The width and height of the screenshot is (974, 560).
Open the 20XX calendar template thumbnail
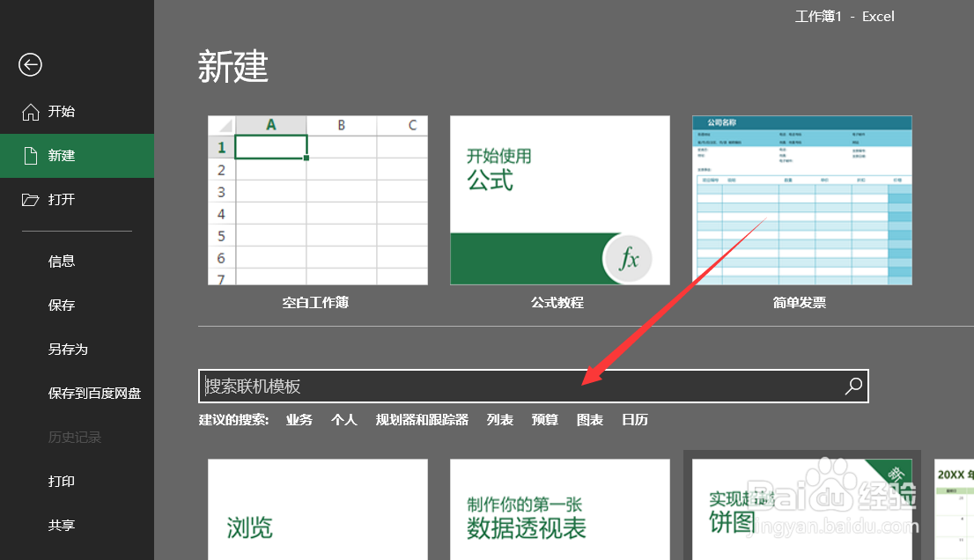coord(954,509)
